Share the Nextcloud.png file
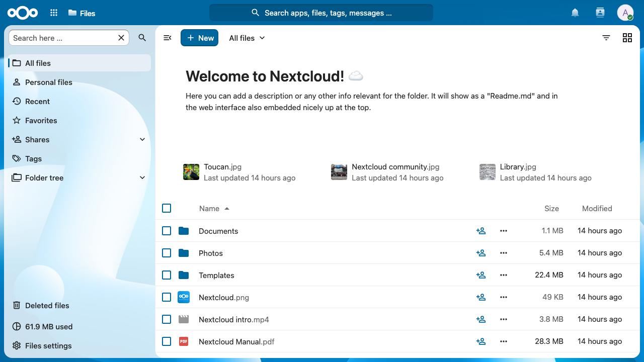This screenshot has width=644, height=362. click(481, 297)
